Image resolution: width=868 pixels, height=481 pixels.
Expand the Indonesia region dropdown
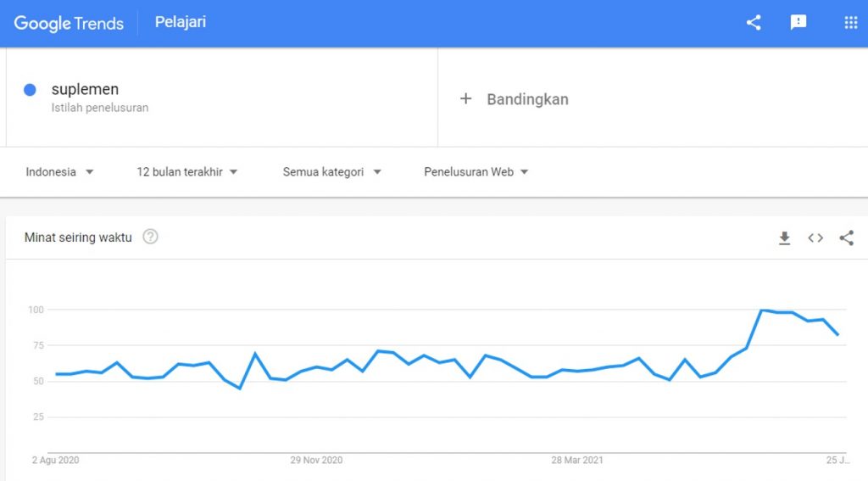click(x=59, y=172)
